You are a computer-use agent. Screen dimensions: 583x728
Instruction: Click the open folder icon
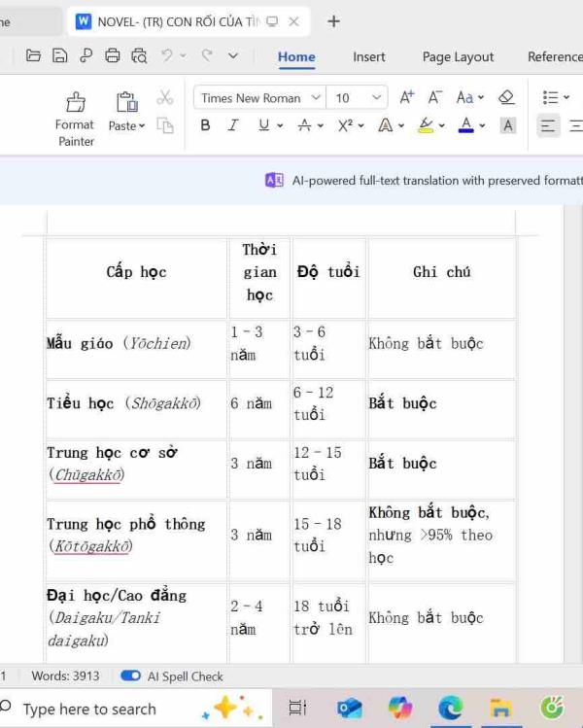point(33,56)
